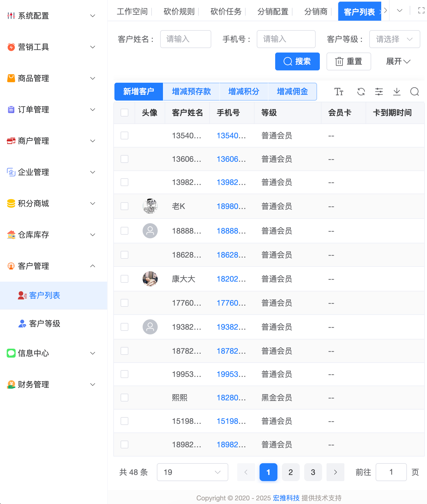Open 康大大's avatar image
Image resolution: width=427 pixels, height=504 pixels.
(150, 279)
